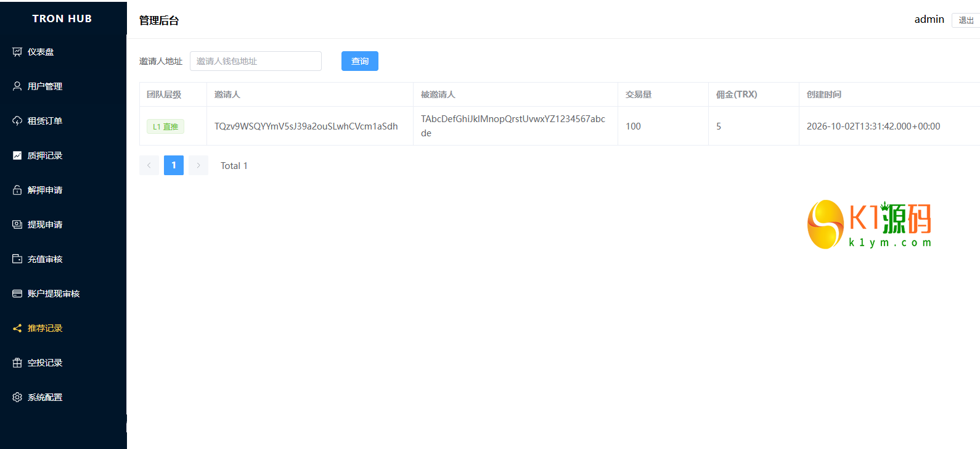Click the 租赁订单 cloud icon
Viewport: 980px width, 449px height.
tap(17, 121)
